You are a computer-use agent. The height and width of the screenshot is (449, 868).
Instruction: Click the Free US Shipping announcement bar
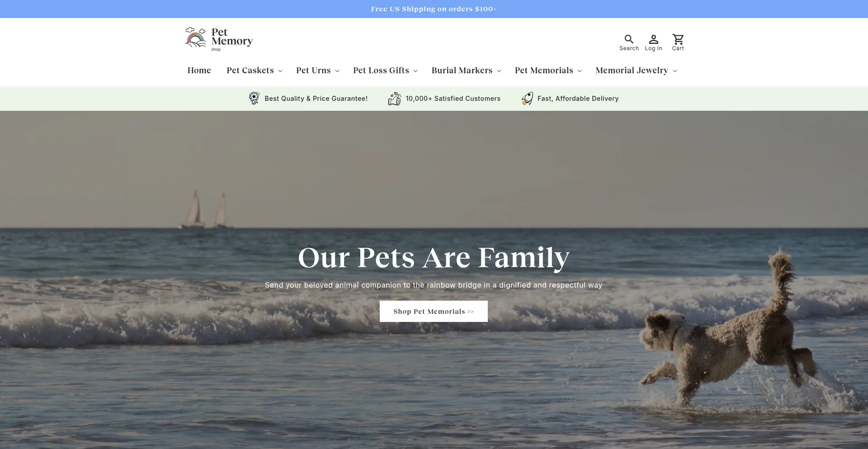pos(434,9)
